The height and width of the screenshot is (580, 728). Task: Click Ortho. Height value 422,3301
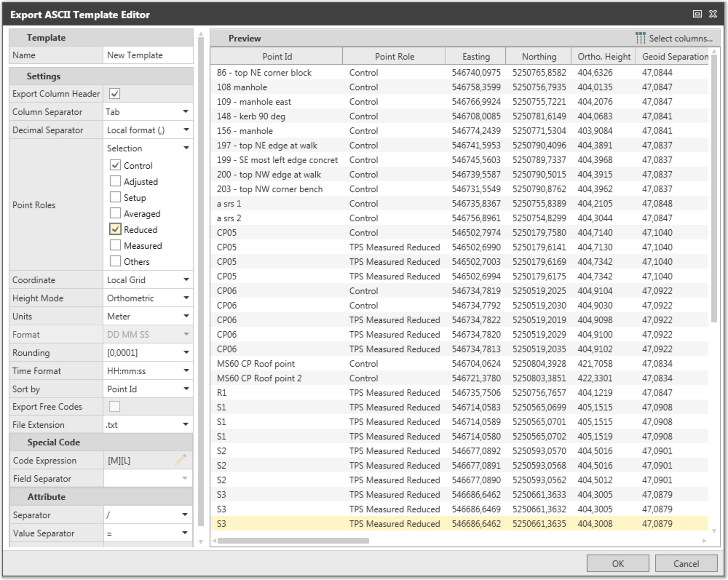(594, 378)
